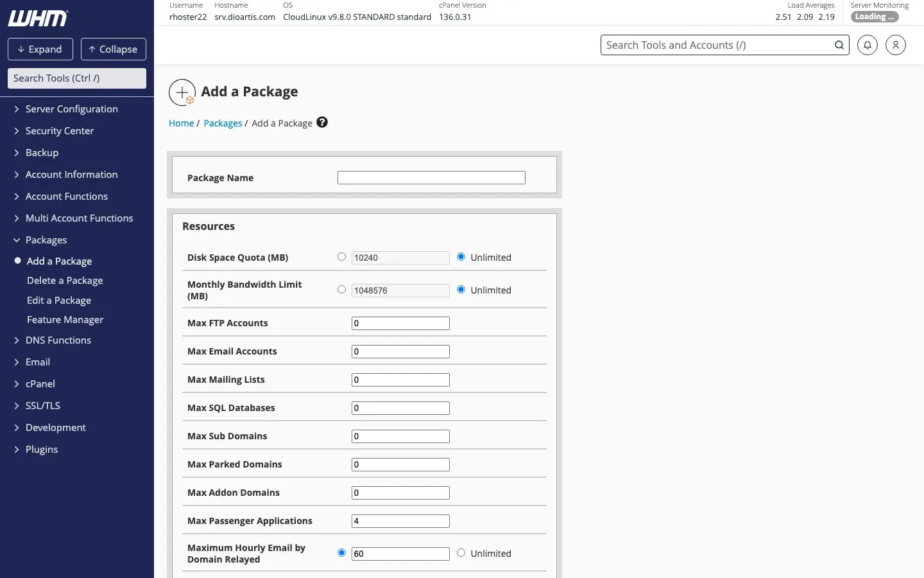
Task: Open the user profile icon
Action: pyautogui.click(x=896, y=45)
